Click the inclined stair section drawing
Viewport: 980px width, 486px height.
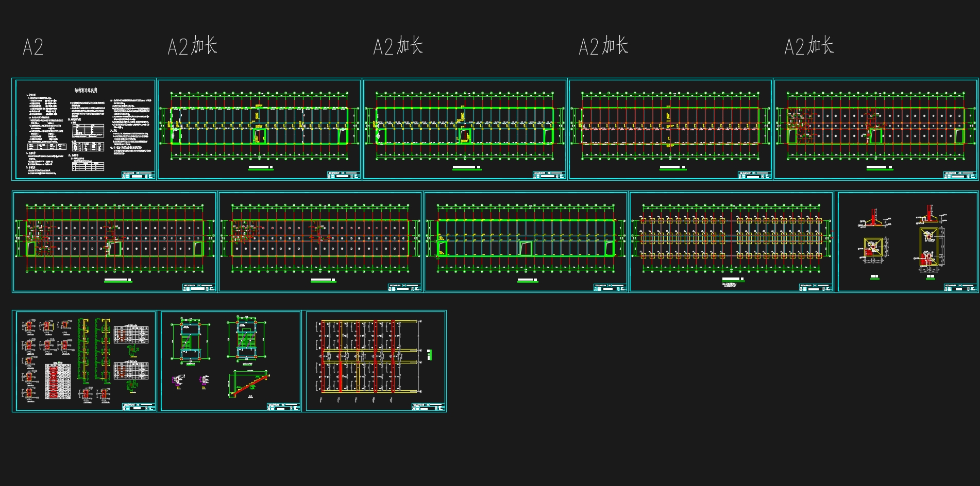(249, 384)
